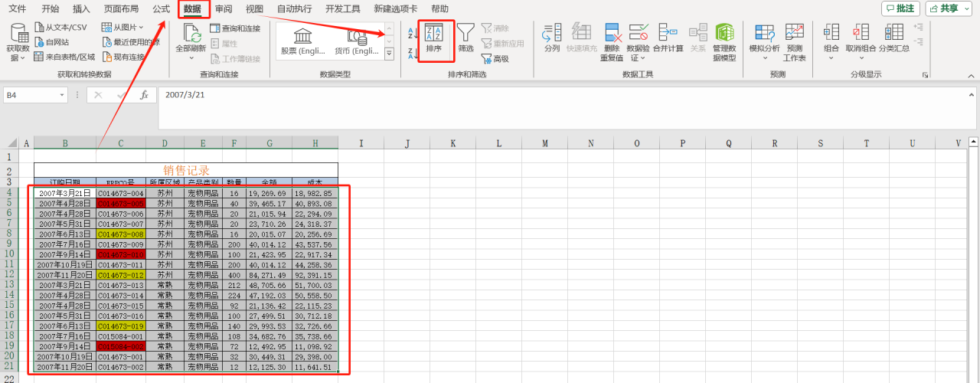
Task: Expand the 取消组合 dropdown arrow
Action: [861, 58]
